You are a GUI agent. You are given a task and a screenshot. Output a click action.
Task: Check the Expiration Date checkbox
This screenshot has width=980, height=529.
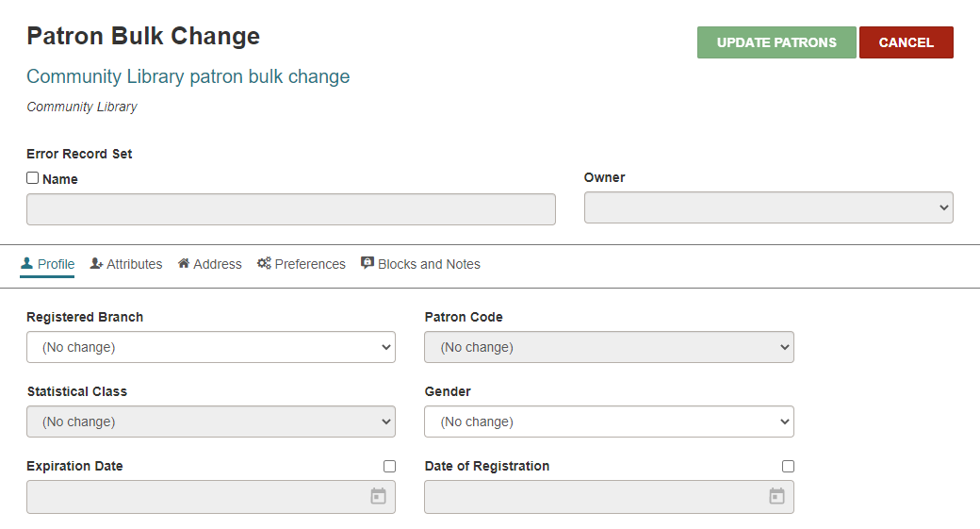pyautogui.click(x=389, y=467)
